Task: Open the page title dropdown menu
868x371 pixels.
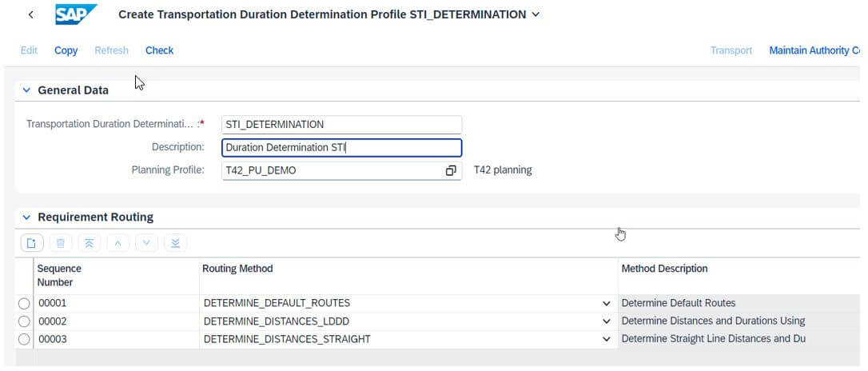Action: point(536,14)
